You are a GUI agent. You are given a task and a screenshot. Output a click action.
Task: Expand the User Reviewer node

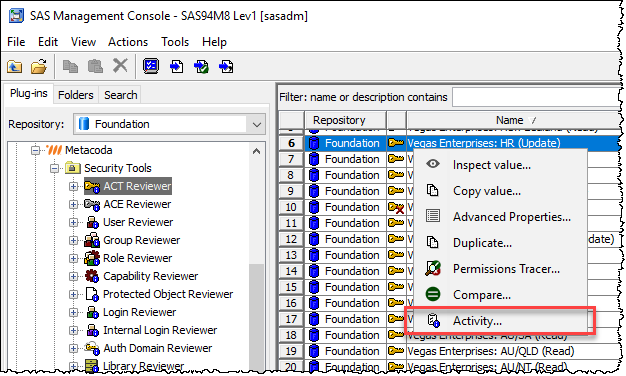coord(73,222)
